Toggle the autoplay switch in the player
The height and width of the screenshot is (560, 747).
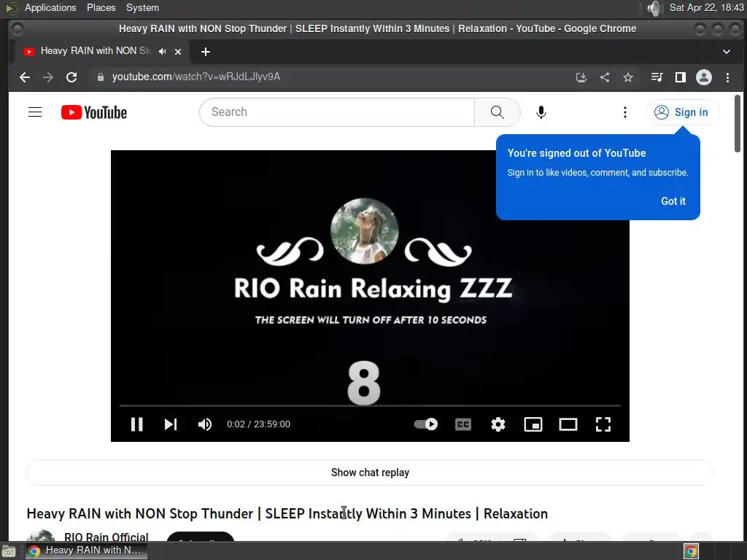[x=426, y=424]
